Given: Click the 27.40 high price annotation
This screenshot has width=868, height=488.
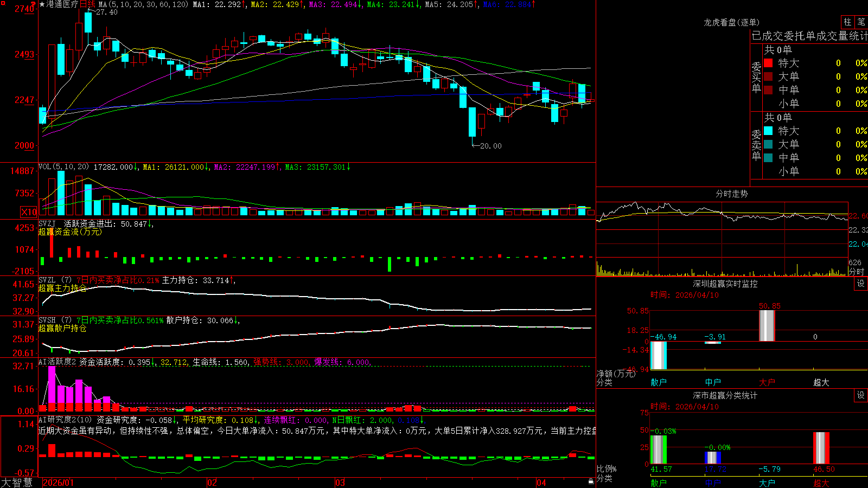Looking at the screenshot, I should 106,12.
